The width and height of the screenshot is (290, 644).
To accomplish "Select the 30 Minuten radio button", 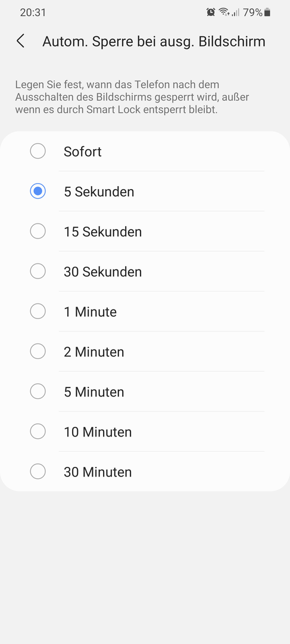I will point(38,472).
